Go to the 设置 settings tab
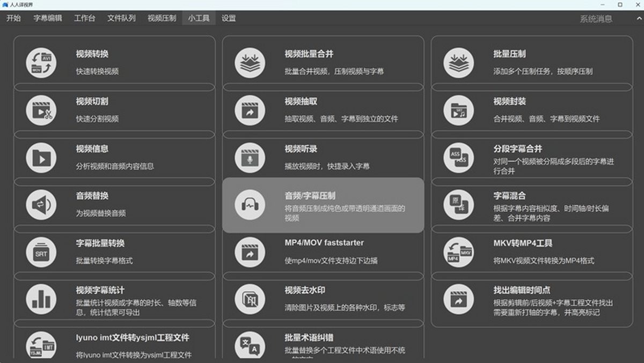Viewport: 644px width, 363px height. tap(229, 18)
